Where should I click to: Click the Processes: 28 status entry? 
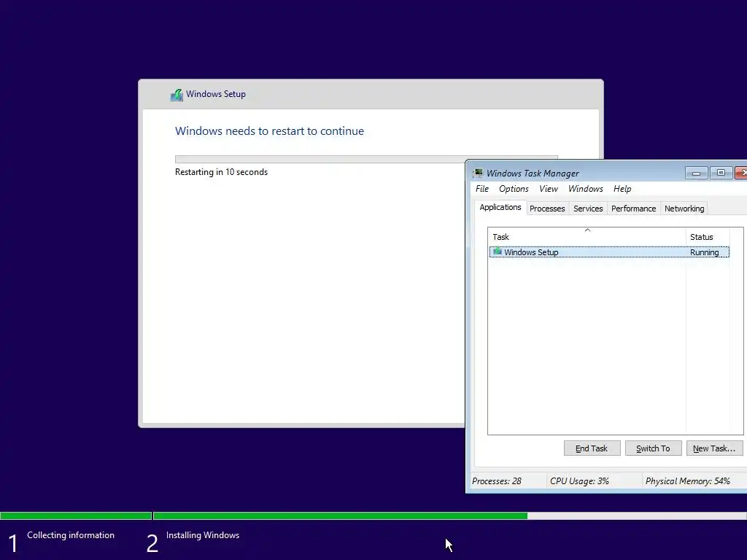(496, 481)
